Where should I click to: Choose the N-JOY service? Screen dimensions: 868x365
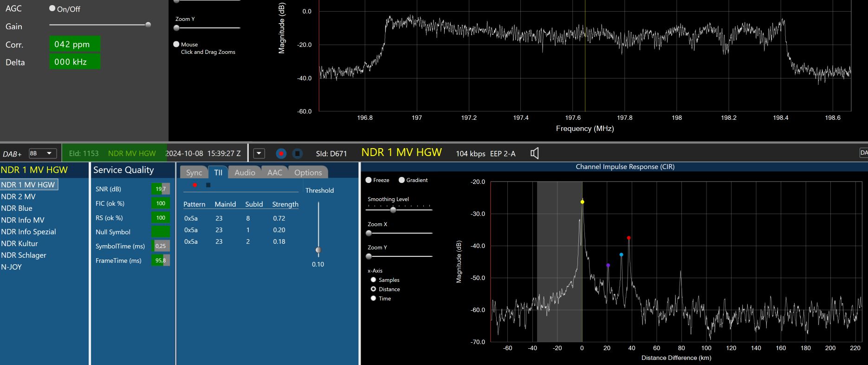12,267
